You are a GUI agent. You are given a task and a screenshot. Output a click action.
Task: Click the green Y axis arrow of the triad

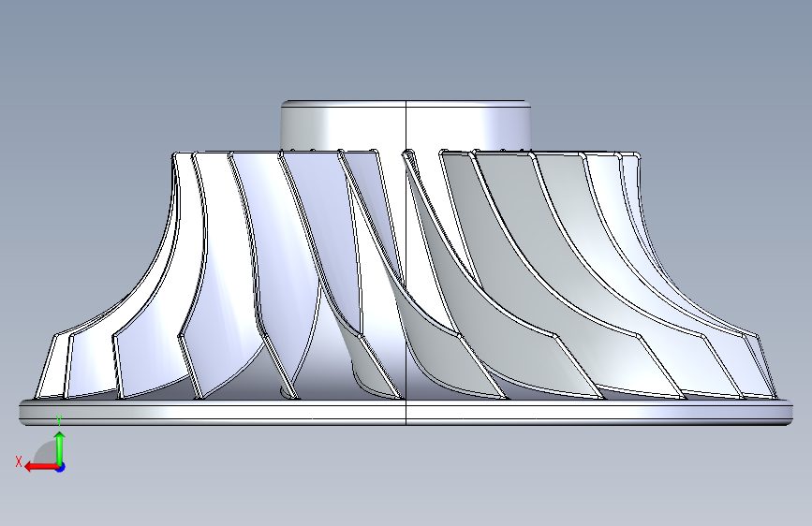click(x=60, y=448)
